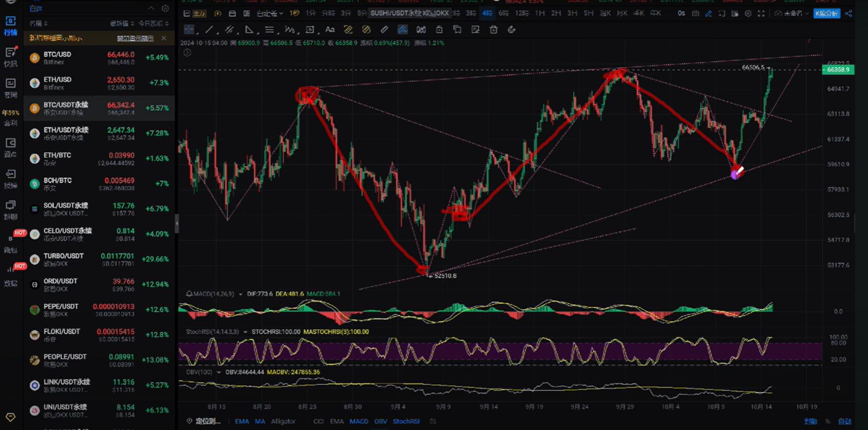Toggle the MACD indicator at bottom bar
The width and height of the screenshot is (868, 430).
(x=358, y=421)
